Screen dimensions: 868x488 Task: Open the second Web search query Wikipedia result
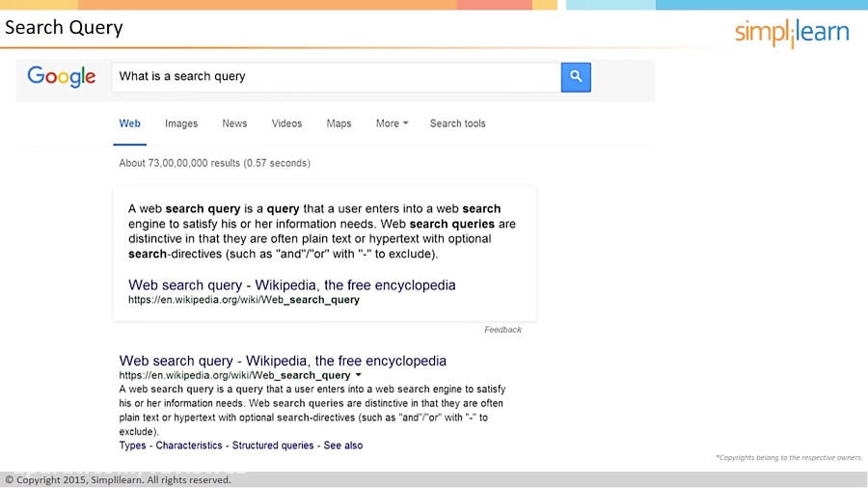pyautogui.click(x=283, y=361)
